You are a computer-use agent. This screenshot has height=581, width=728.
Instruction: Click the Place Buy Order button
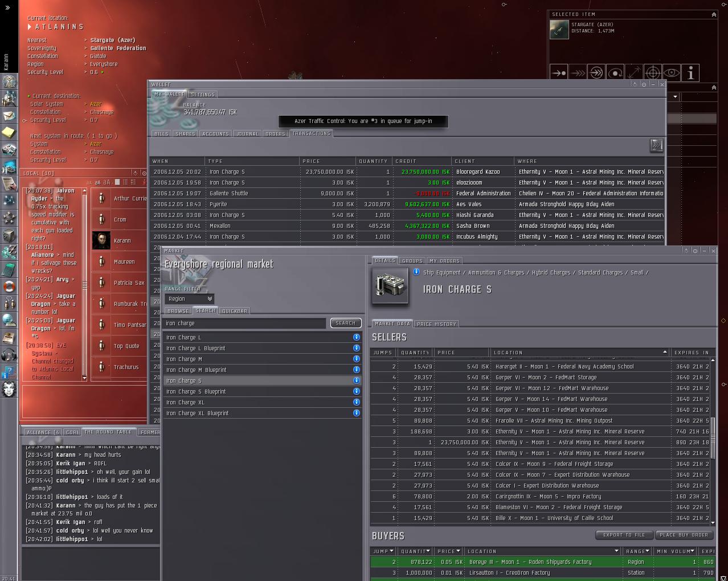[684, 535]
